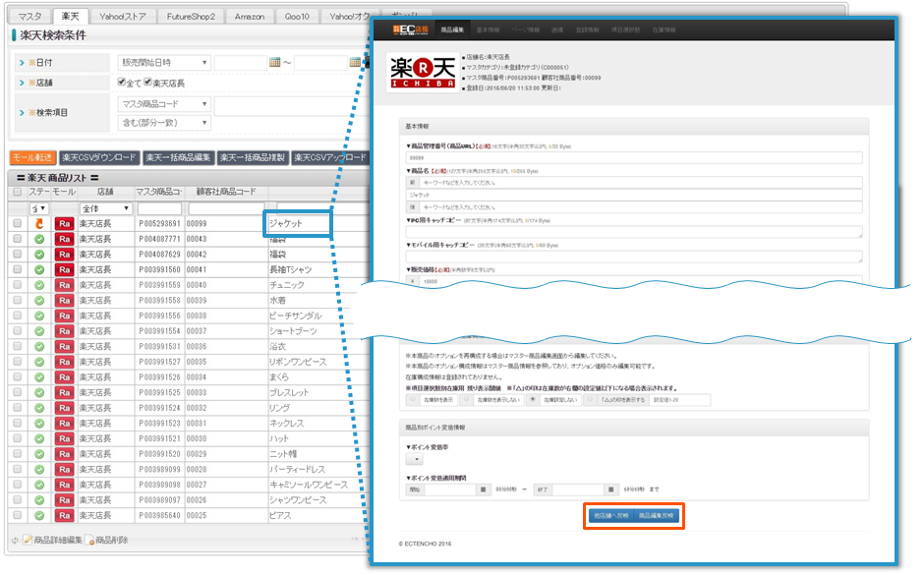Click the Ra mall icon in 水着 row

(x=64, y=301)
